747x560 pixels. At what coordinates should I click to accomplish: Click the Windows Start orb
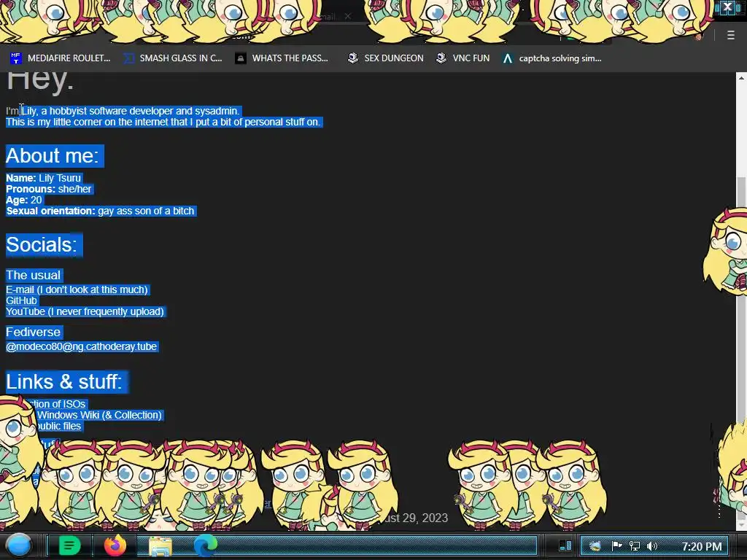click(x=19, y=545)
